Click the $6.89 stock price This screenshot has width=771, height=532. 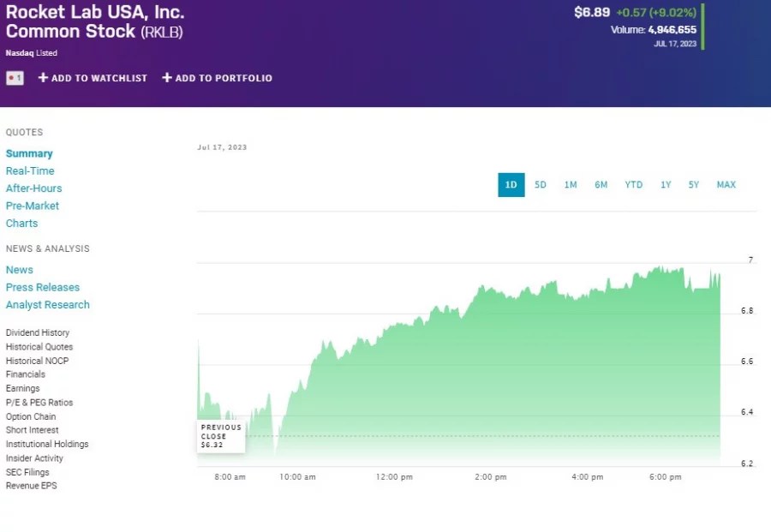click(x=592, y=12)
